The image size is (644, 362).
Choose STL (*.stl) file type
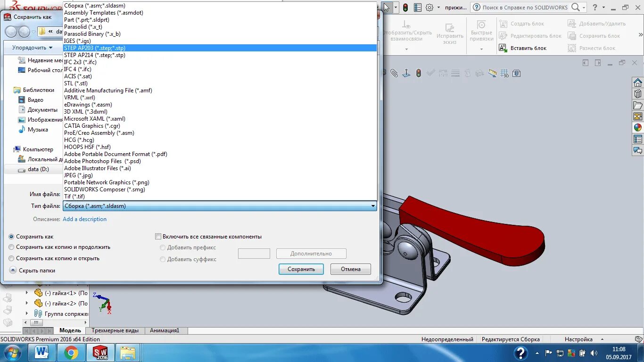click(220, 83)
